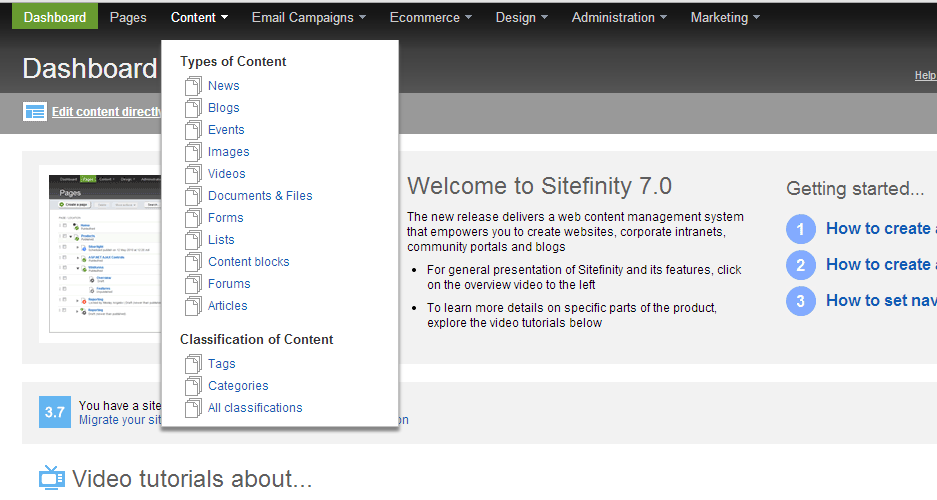Click the page icon beside Blogs
Viewport: 937px width, 500px height.
pos(193,108)
